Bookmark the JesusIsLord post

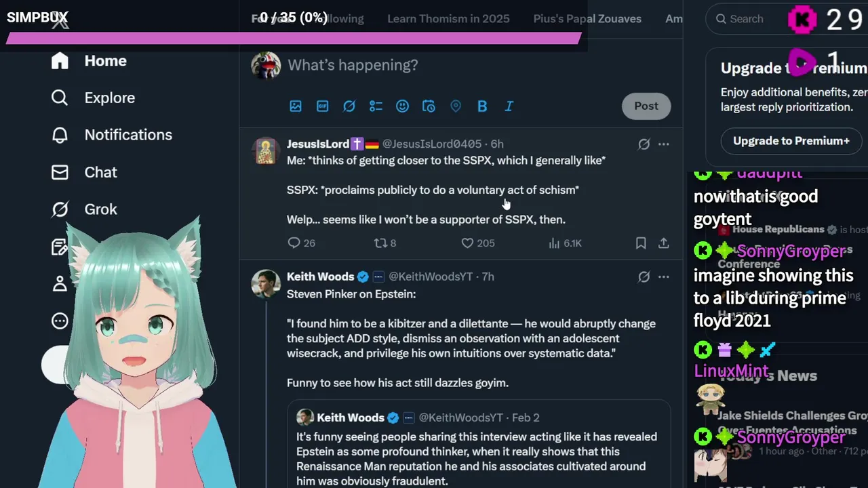point(641,243)
